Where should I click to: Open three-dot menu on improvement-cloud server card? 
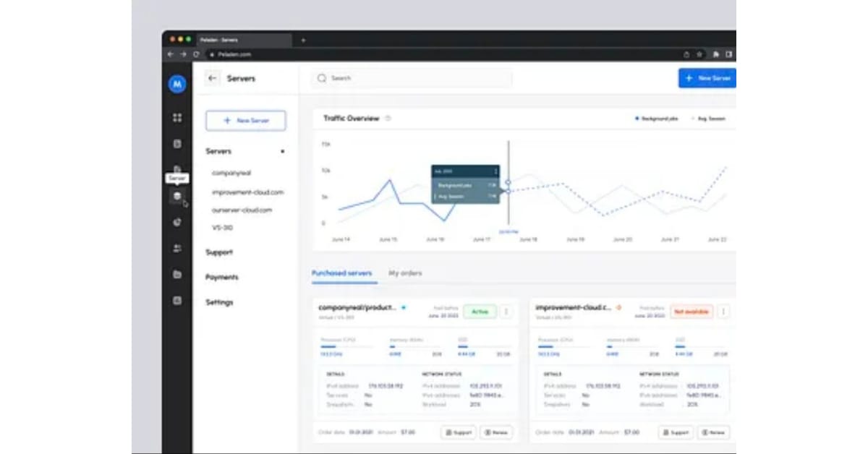[x=723, y=312]
